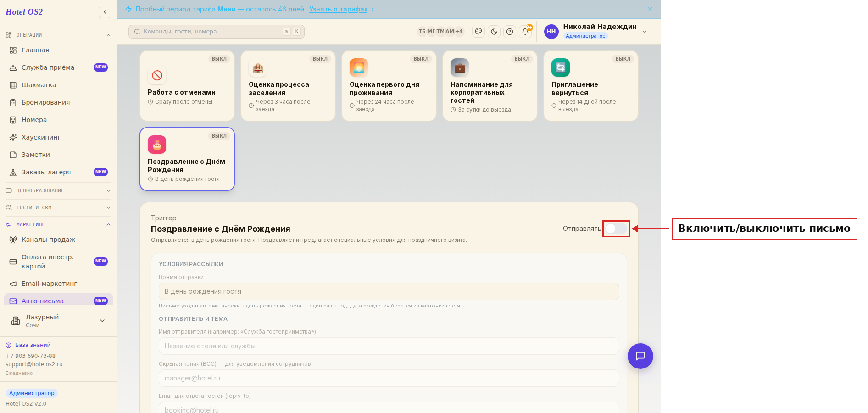Viewport: 868px width, 413px height.
Task: Open Email-маркетинг
Action: click(x=58, y=284)
